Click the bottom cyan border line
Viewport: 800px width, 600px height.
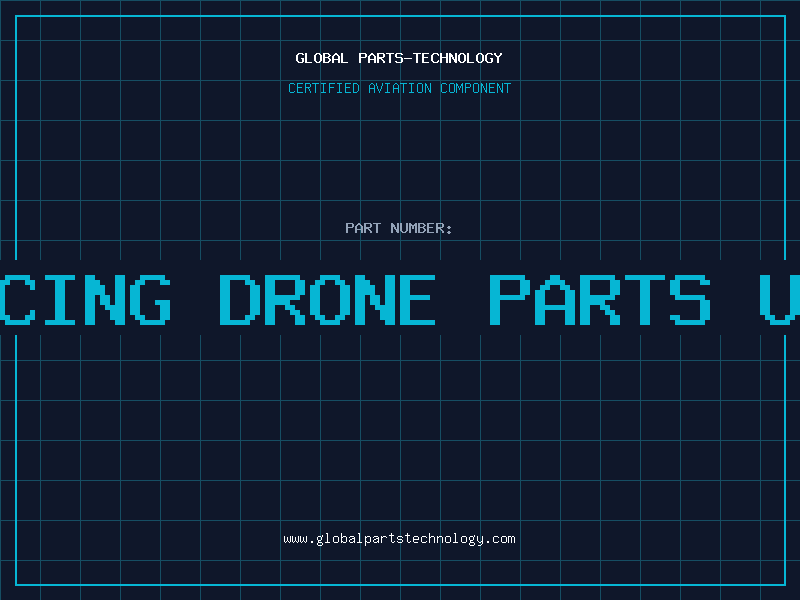(x=400, y=585)
